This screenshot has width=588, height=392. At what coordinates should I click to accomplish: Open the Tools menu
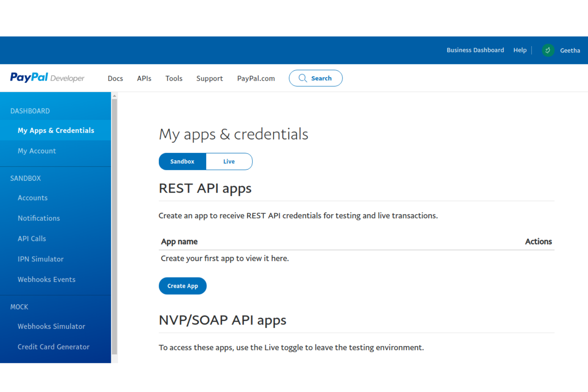pos(174,79)
